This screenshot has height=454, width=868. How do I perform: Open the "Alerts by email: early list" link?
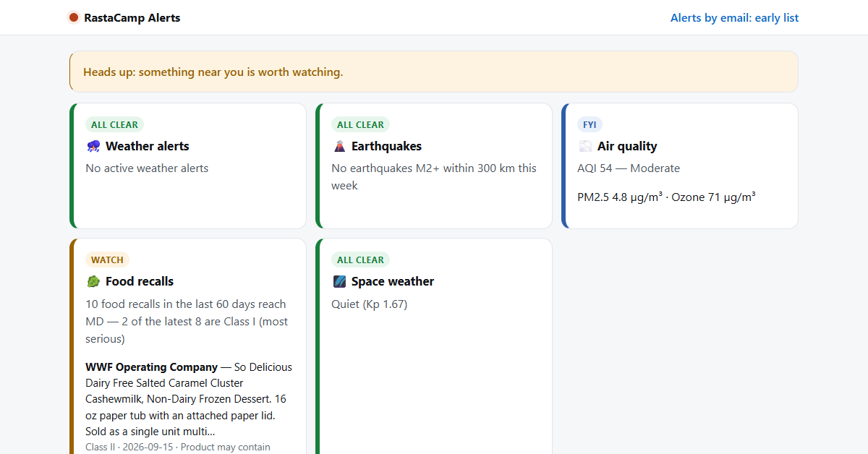(x=734, y=17)
